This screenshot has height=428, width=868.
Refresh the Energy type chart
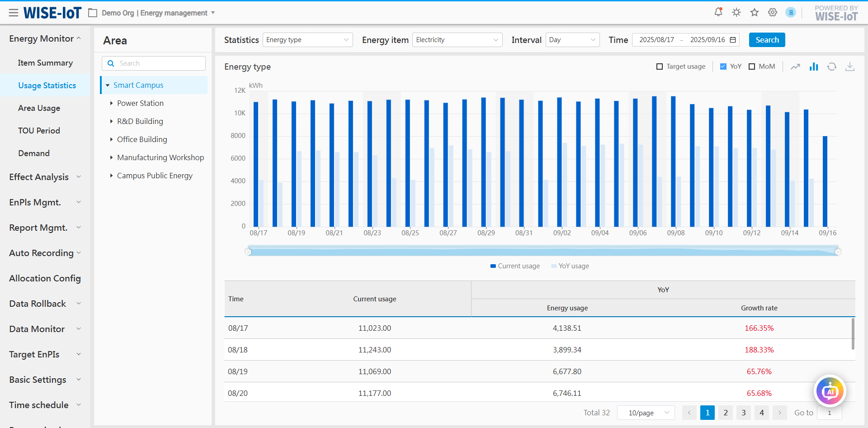point(832,67)
